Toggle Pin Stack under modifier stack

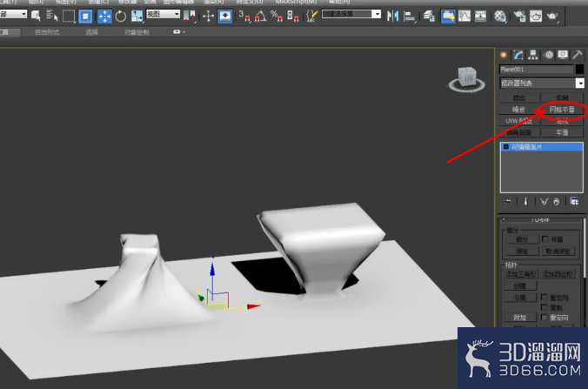[507, 202]
